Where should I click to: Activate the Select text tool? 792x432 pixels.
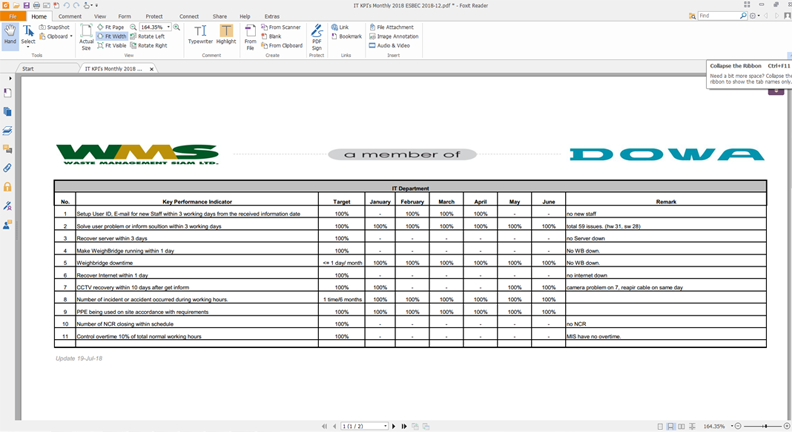pos(28,35)
